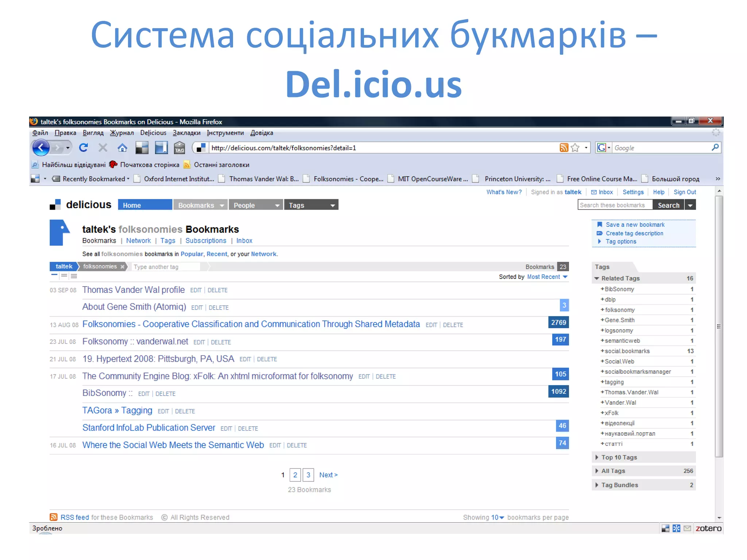Screen dimensions: 747x560
Task: Open the Delicious bookmarks toolbar icon
Action: [142, 148]
